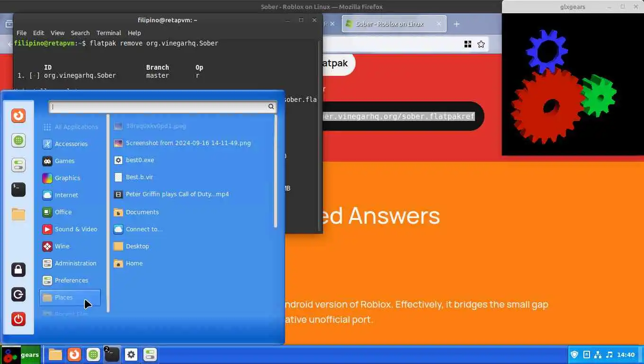Close the Sober - Roblox on Linux tab
Screen dimensions: 644x364
click(438, 24)
